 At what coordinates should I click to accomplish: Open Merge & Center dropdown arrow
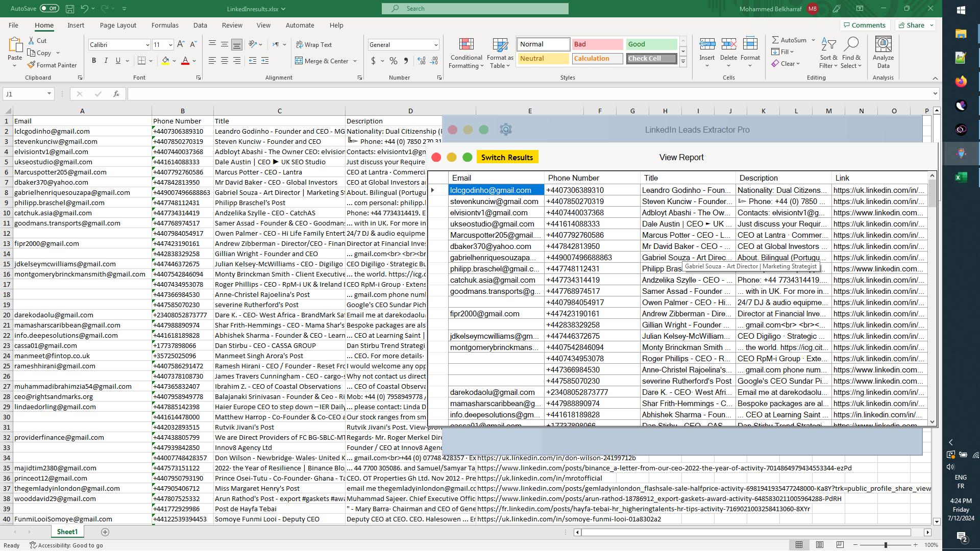pos(355,61)
